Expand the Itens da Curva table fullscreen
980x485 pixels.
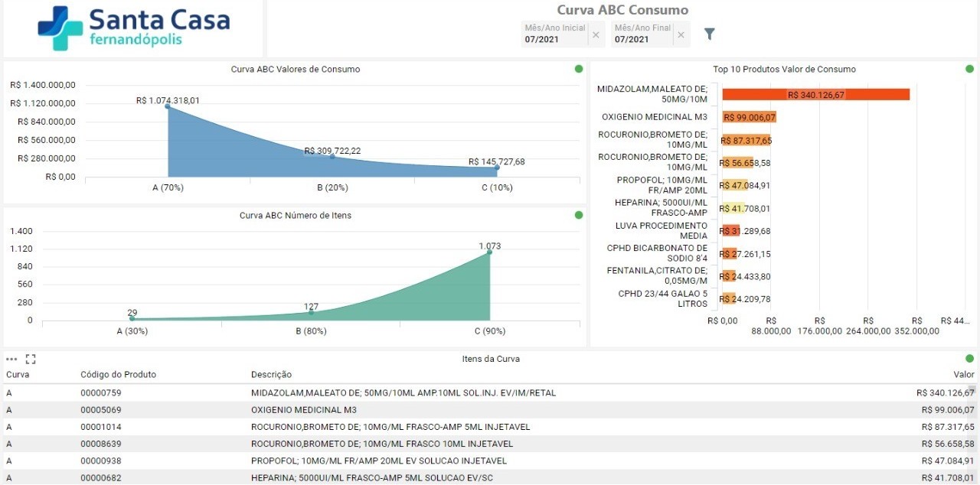(31, 359)
